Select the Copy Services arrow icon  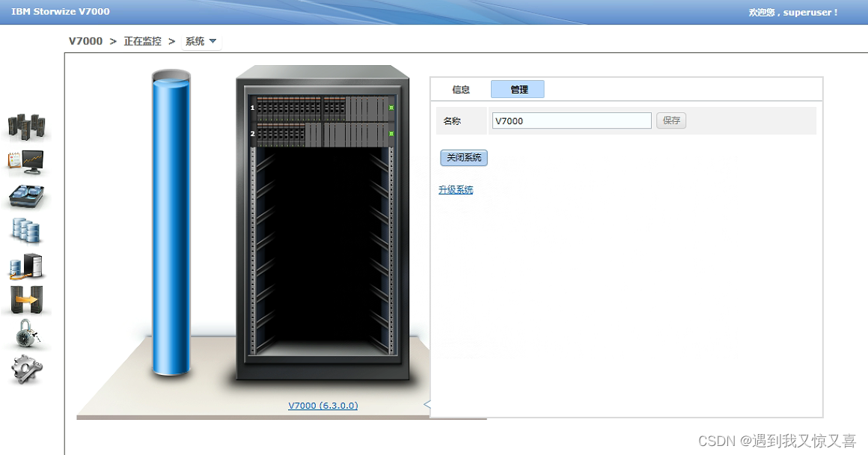(x=27, y=299)
